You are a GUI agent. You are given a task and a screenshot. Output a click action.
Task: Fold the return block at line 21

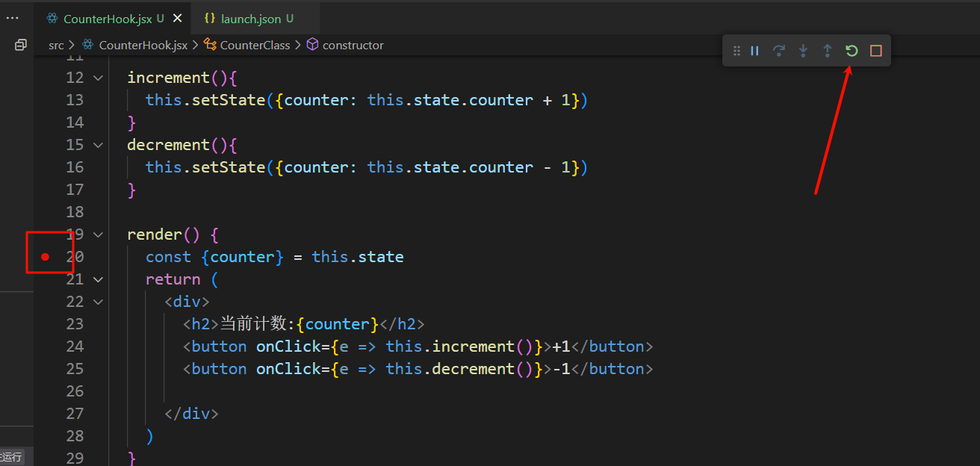coord(98,279)
